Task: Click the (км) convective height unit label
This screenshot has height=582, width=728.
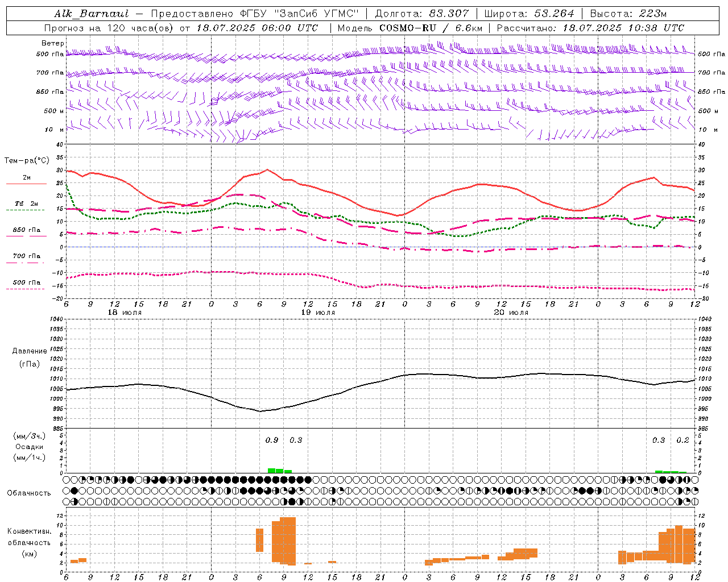Action: pos(30,554)
